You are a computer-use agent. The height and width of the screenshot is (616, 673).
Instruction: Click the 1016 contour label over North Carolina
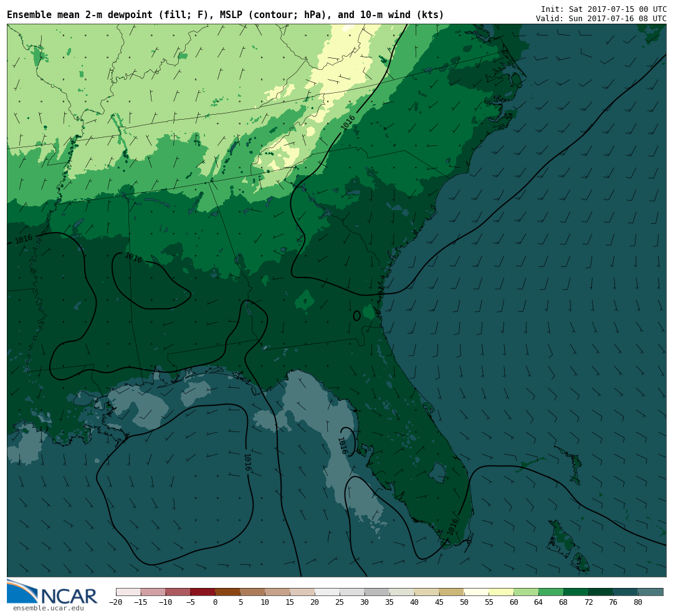coord(348,122)
